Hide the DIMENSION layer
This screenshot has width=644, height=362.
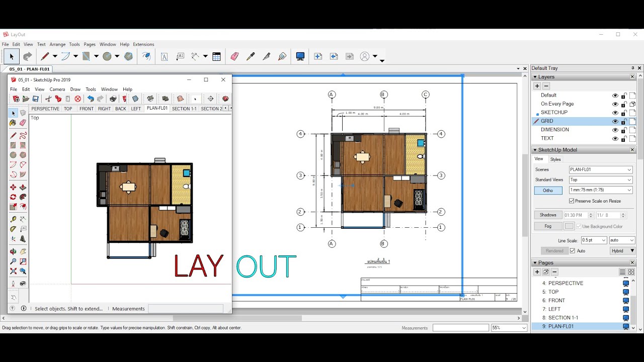[615, 130]
